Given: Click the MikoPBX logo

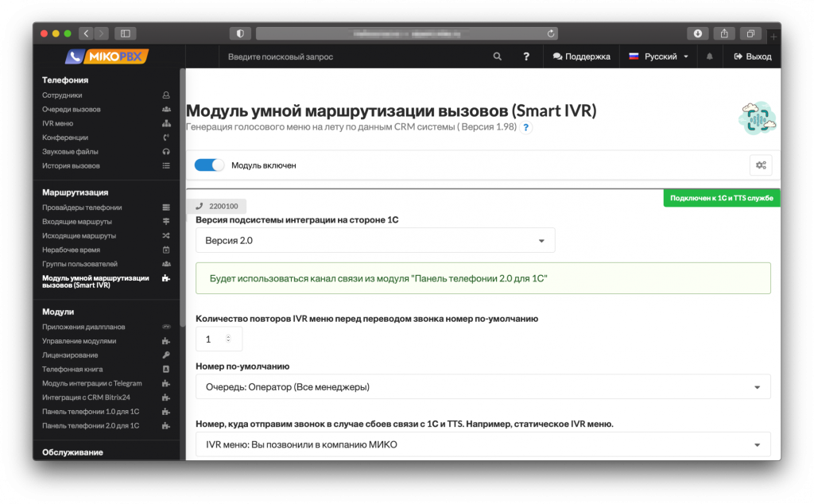Looking at the screenshot, I should point(107,56).
